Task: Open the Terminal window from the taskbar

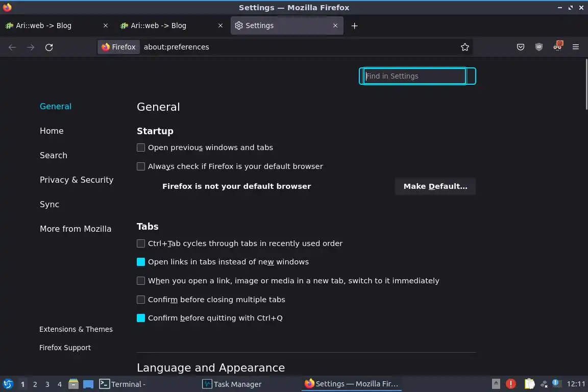Action: pos(148,384)
